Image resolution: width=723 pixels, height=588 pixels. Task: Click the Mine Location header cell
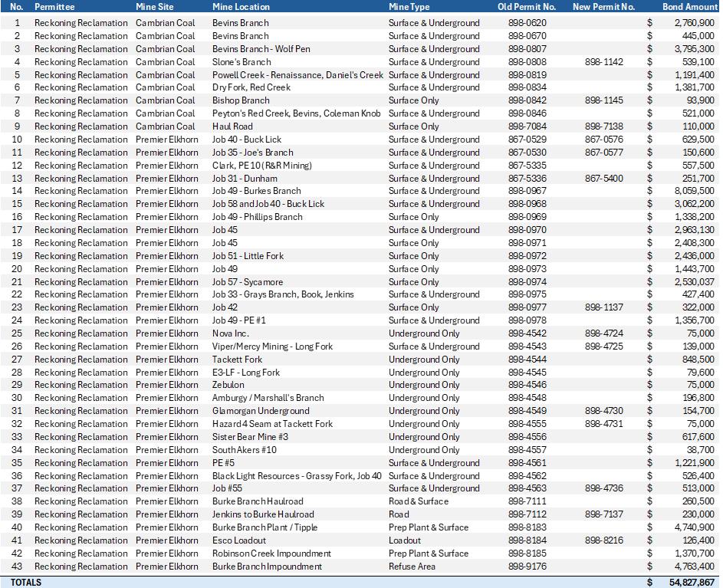point(242,7)
